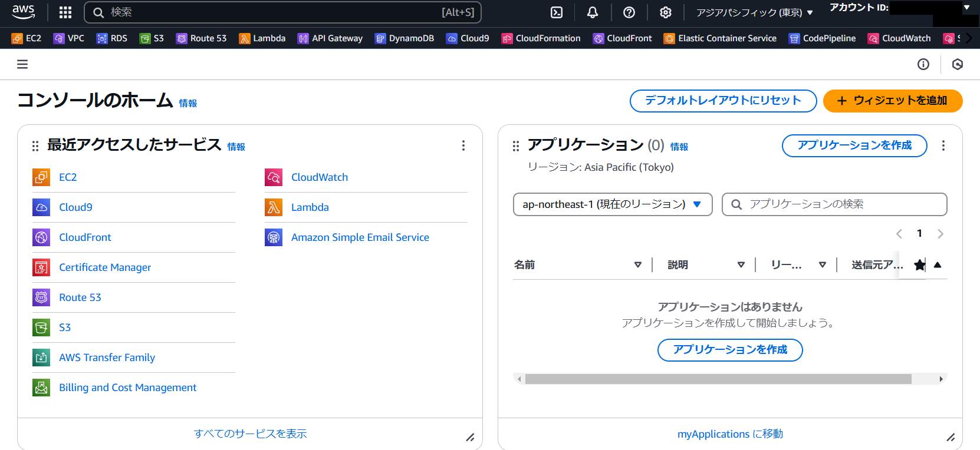Viewport: 980px width, 450px height.
Task: Sort by the 名前 column arrow
Action: click(x=637, y=265)
